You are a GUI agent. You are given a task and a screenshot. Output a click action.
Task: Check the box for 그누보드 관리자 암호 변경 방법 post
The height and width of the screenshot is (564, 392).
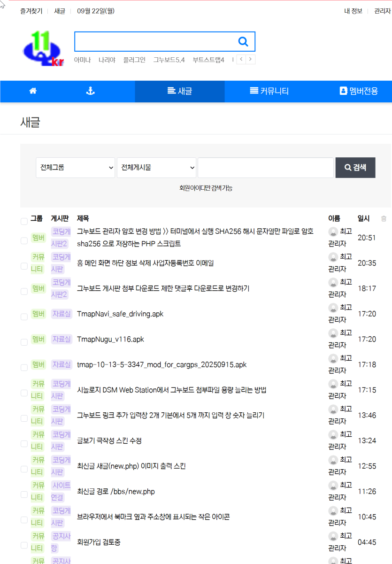[x=24, y=241]
